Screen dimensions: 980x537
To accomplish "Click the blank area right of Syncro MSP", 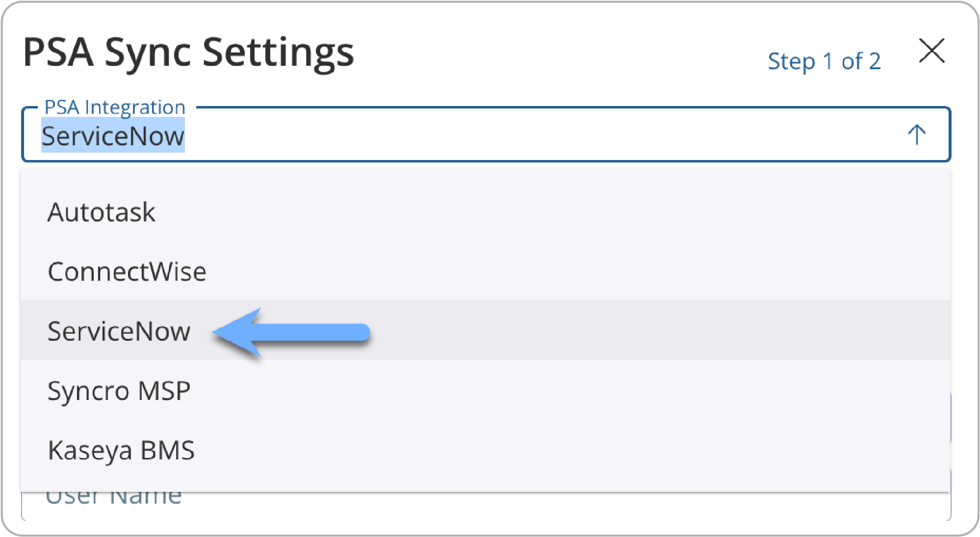I will coord(540,391).
